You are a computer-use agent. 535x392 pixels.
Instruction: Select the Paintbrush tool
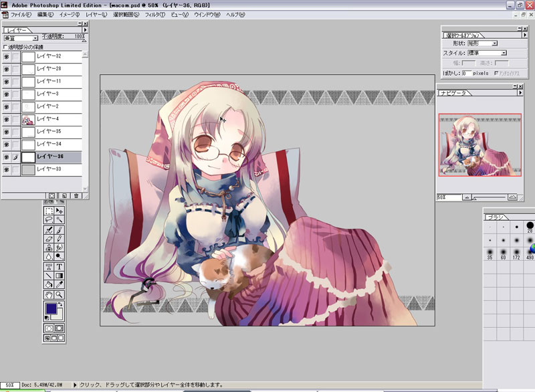60,230
